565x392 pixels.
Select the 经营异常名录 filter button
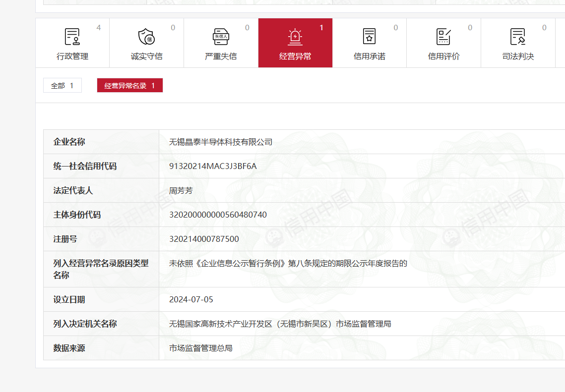pyautogui.click(x=129, y=86)
